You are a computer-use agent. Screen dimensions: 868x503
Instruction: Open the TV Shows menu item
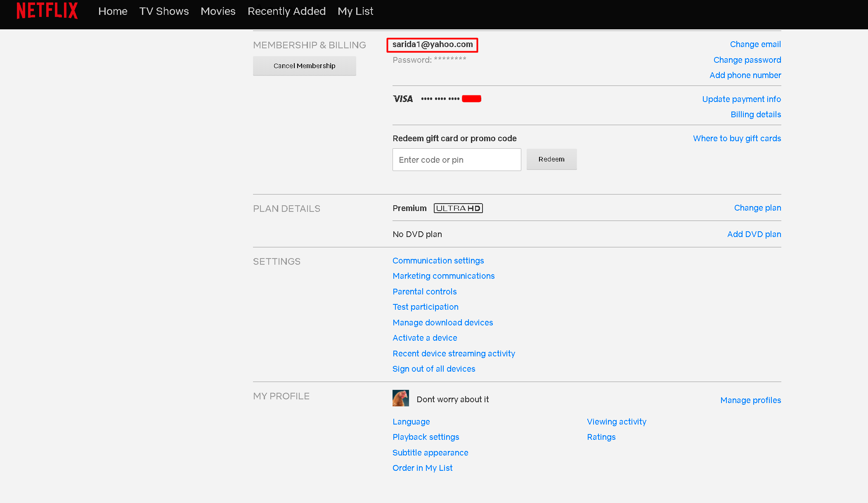(164, 11)
